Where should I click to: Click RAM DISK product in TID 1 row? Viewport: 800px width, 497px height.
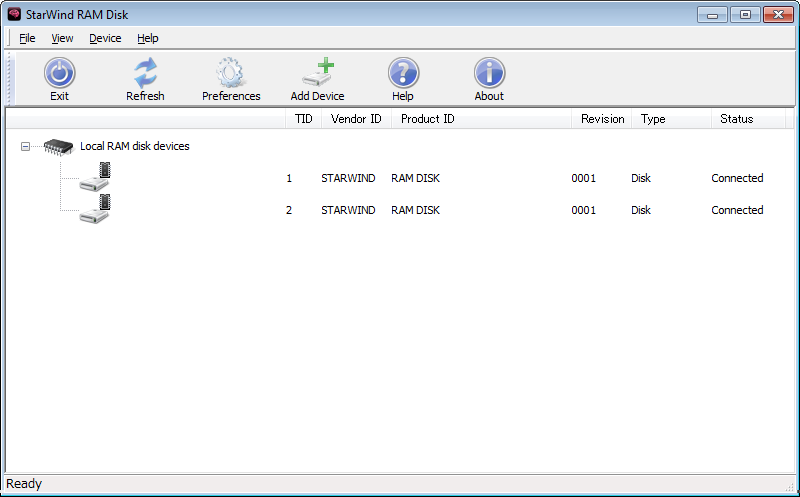pyautogui.click(x=415, y=178)
